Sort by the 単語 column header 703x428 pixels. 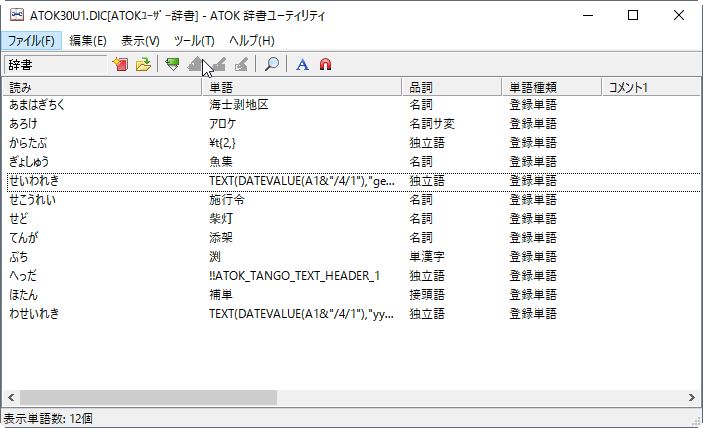pos(302,87)
